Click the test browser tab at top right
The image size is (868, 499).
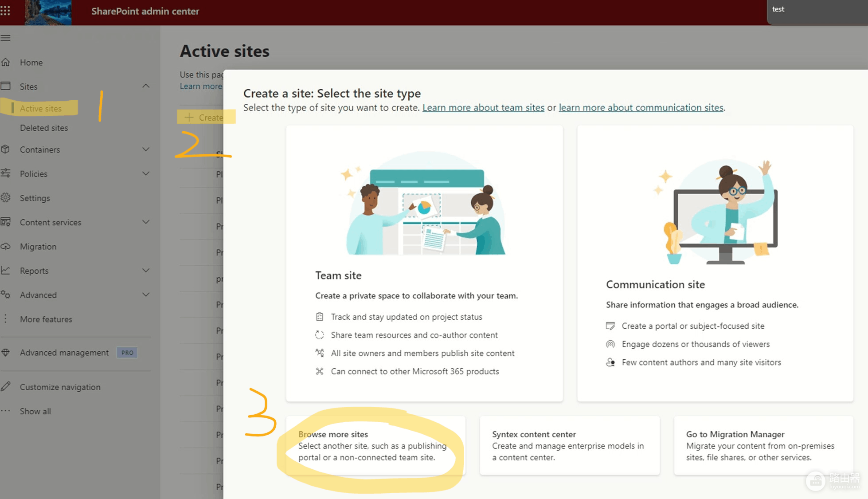tap(817, 12)
